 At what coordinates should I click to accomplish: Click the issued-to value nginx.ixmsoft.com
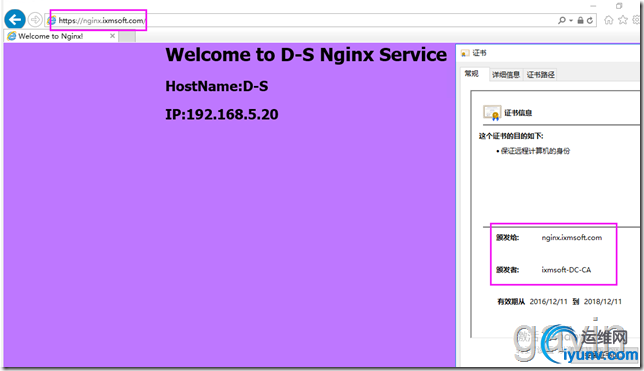[x=572, y=237]
